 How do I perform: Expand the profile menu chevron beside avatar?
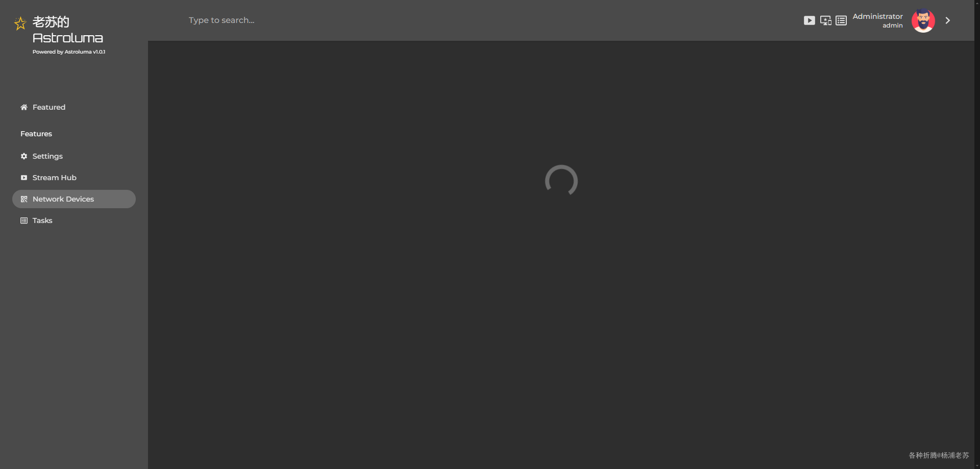[948, 20]
